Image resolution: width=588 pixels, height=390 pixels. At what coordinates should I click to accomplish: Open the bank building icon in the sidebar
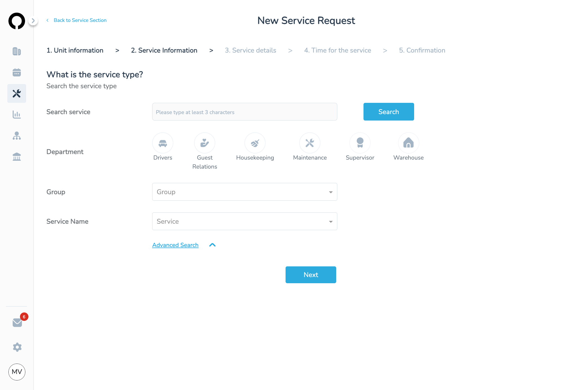point(17,157)
